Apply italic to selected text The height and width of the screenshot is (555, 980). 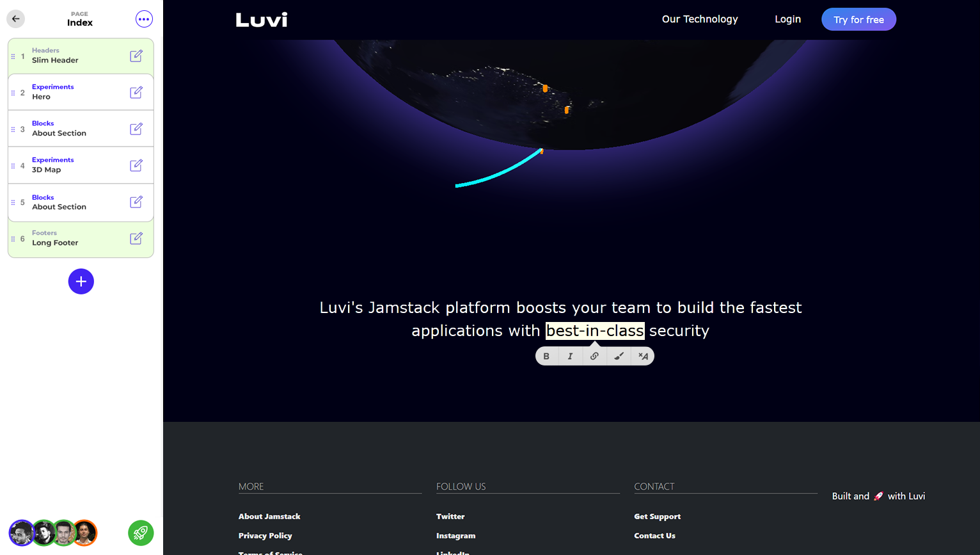570,357
